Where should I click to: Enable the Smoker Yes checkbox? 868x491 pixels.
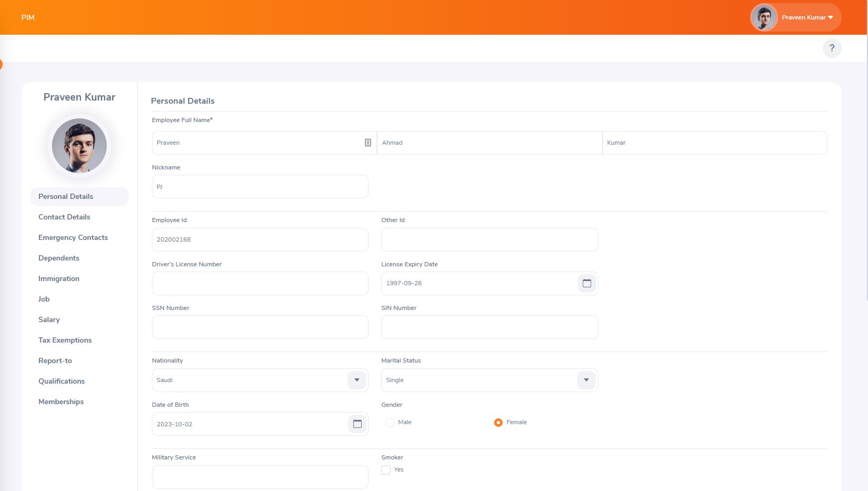(x=386, y=469)
